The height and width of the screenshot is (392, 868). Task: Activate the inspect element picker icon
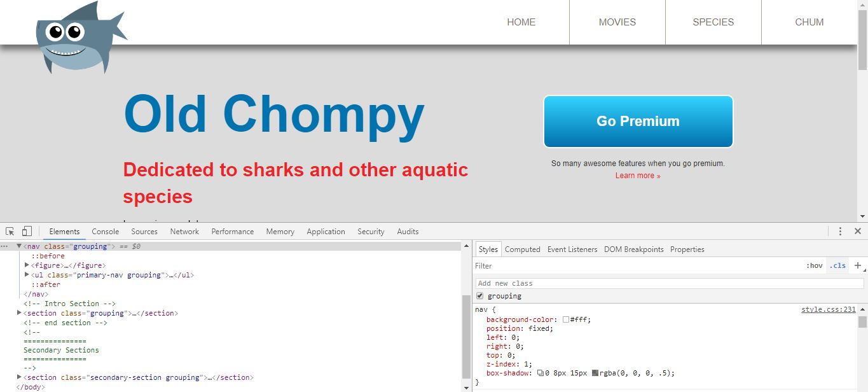[x=10, y=232]
